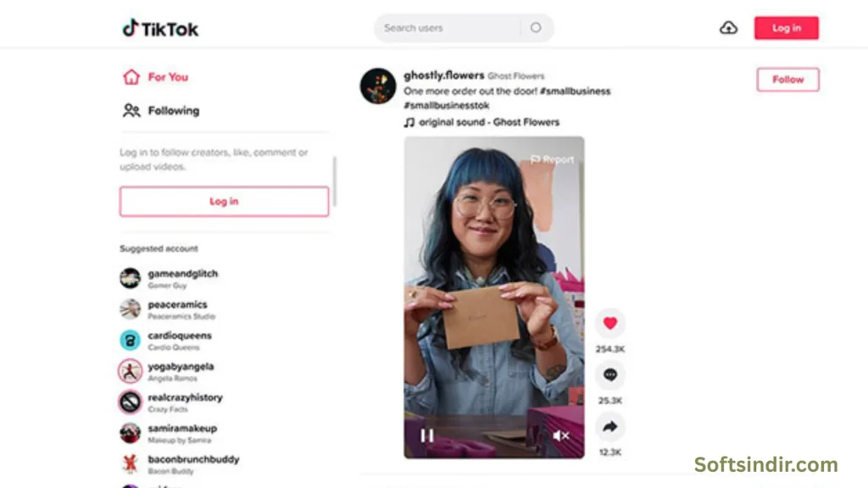Click the sidebar scrollbar handle
This screenshot has width=868, height=488.
pyautogui.click(x=334, y=181)
